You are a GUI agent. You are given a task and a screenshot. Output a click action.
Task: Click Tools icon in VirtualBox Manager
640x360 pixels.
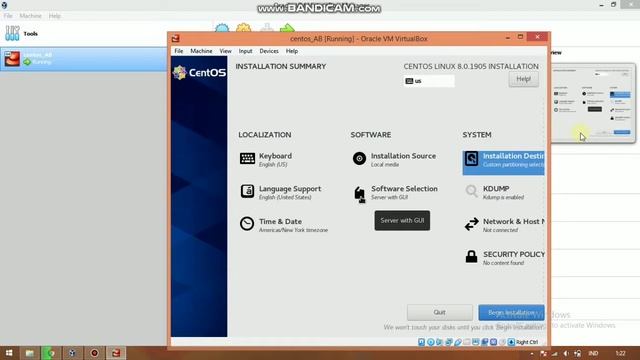(12, 33)
